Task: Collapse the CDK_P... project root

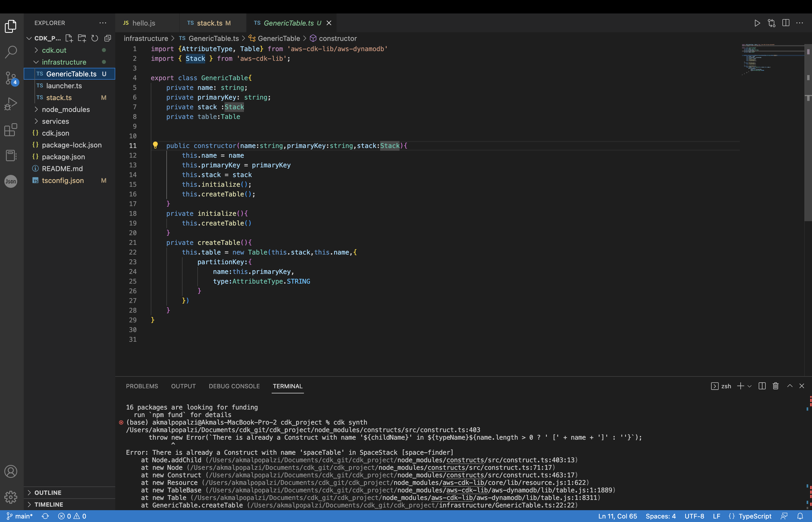Action: (x=44, y=38)
